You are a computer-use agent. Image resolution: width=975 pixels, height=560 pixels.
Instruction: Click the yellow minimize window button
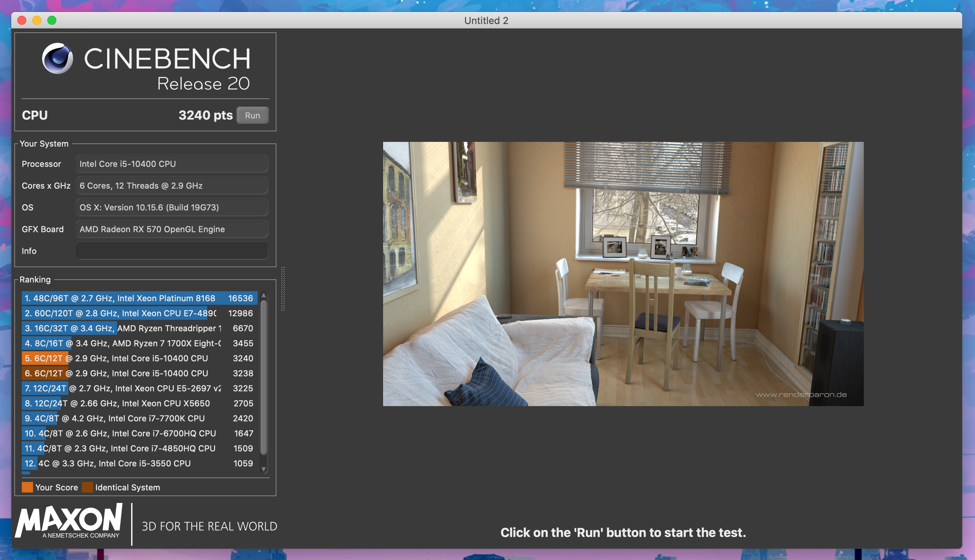pyautogui.click(x=37, y=20)
